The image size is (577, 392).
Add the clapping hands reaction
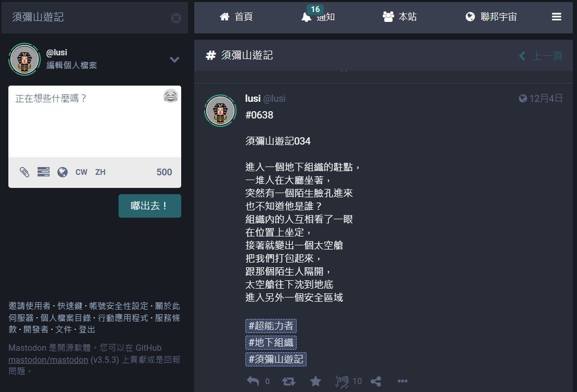click(x=342, y=382)
